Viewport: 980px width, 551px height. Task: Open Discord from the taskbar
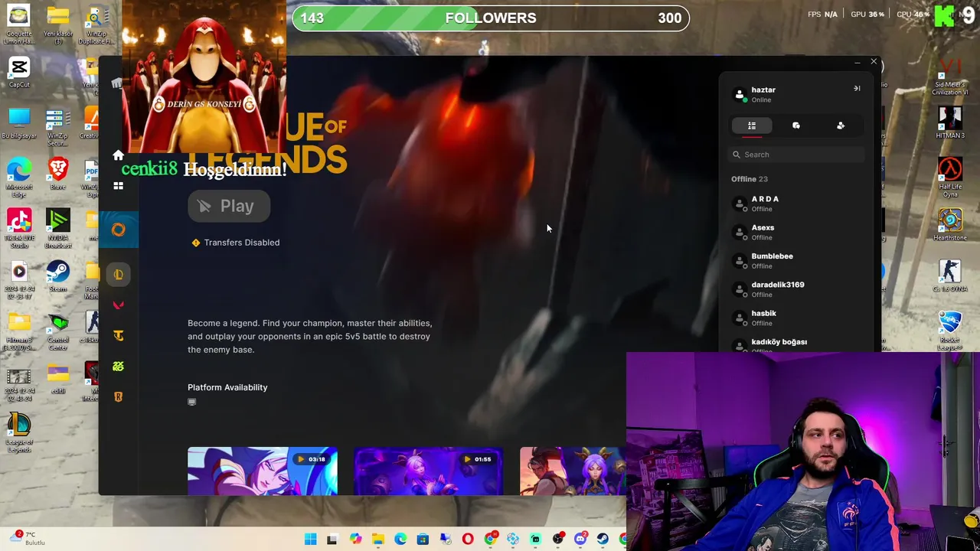point(580,540)
